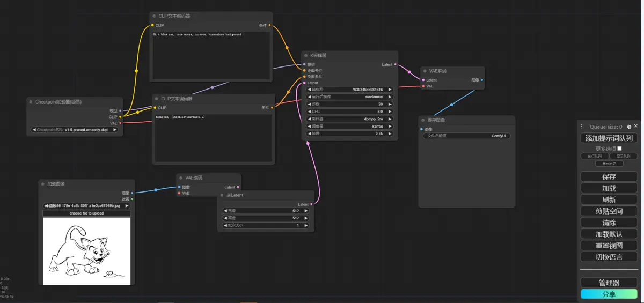Click the VAE解码 VAE input socket
Image resolution: width=644 pixels, height=303 pixels.
click(423, 86)
